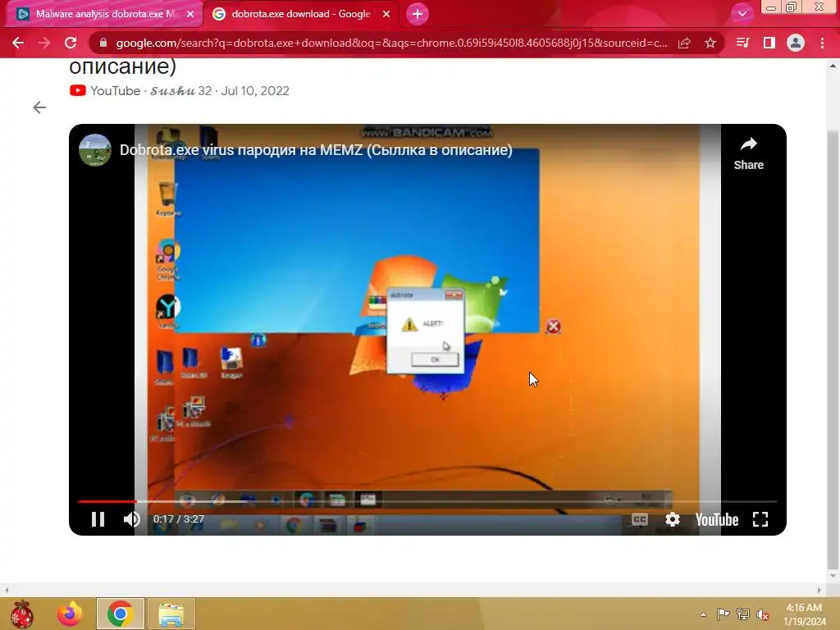Toggle Chrome side panel
840x630 pixels.
(769, 43)
